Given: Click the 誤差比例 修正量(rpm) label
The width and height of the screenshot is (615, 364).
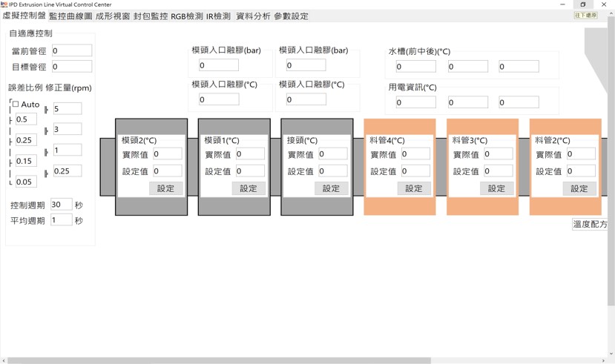Looking at the screenshot, I should (50, 87).
